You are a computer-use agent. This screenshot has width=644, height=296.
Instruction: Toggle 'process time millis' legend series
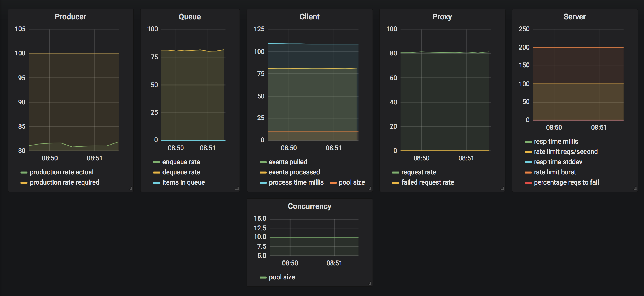296,182
